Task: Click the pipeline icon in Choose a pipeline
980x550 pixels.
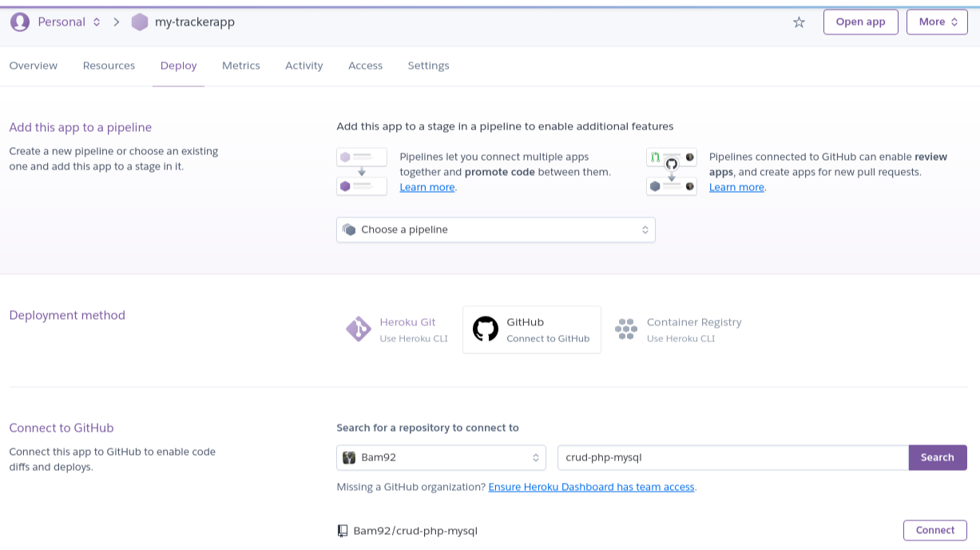Action: point(349,229)
